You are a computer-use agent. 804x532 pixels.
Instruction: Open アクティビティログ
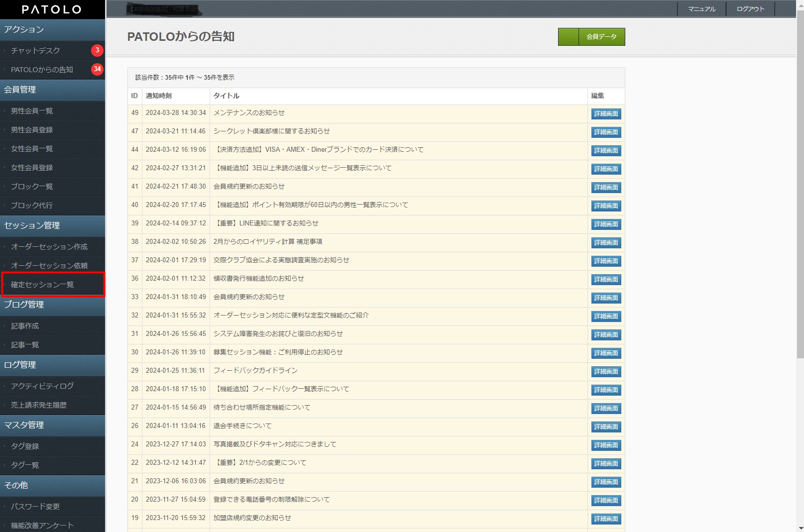[52, 386]
